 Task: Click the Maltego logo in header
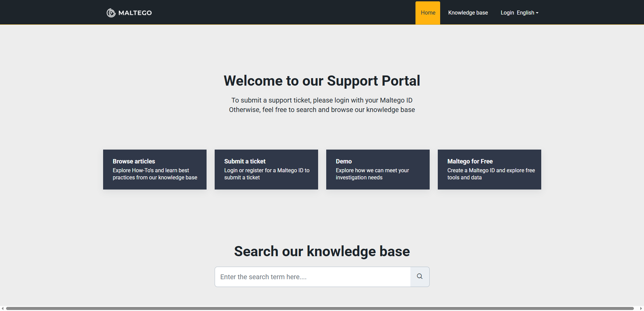(x=129, y=13)
